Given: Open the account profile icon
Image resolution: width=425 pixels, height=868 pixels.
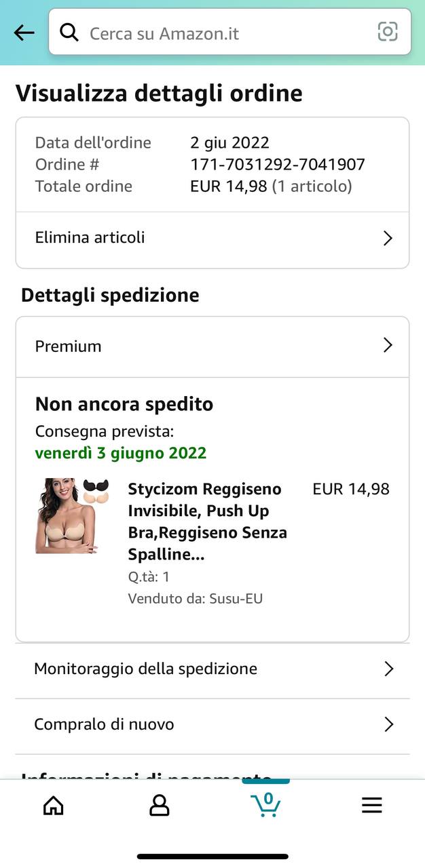Looking at the screenshot, I should 159,805.
